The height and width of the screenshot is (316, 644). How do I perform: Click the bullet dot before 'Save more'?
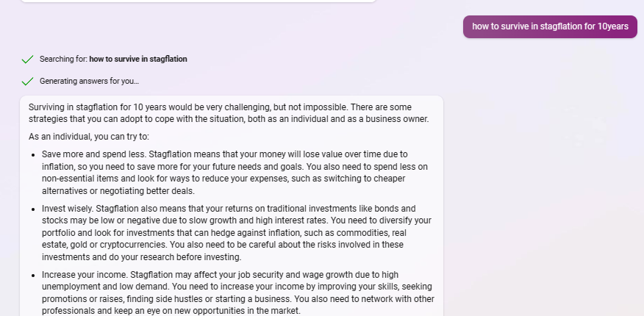point(34,154)
